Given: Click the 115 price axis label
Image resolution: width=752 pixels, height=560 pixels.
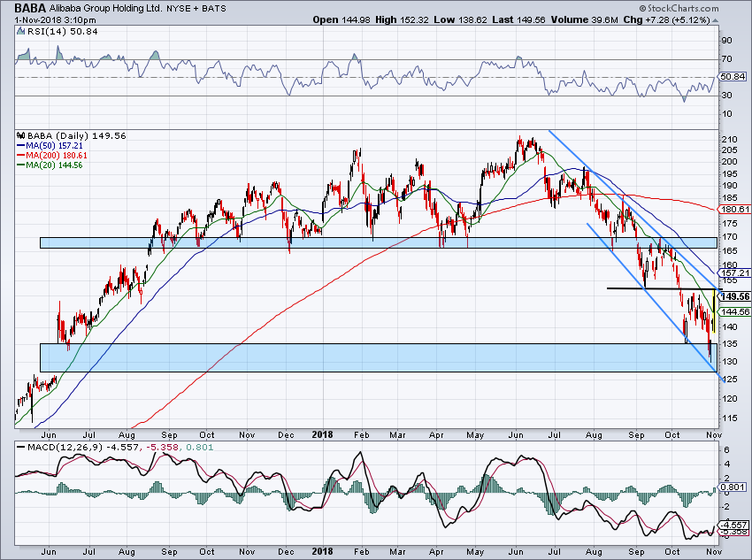Looking at the screenshot, I should (730, 418).
